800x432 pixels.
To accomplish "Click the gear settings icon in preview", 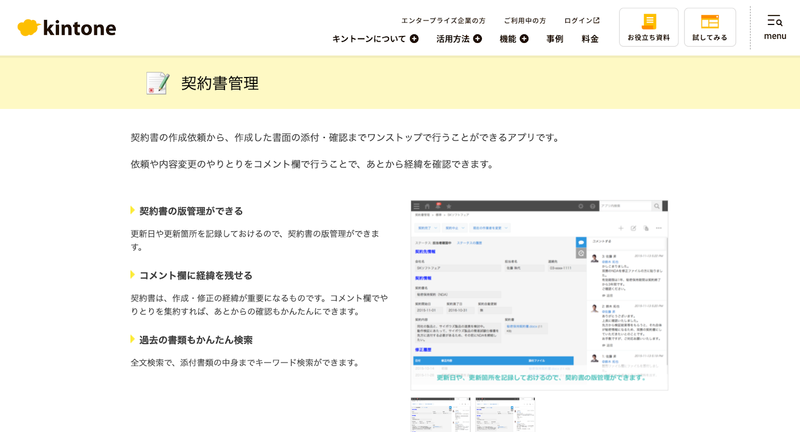I will tap(581, 206).
